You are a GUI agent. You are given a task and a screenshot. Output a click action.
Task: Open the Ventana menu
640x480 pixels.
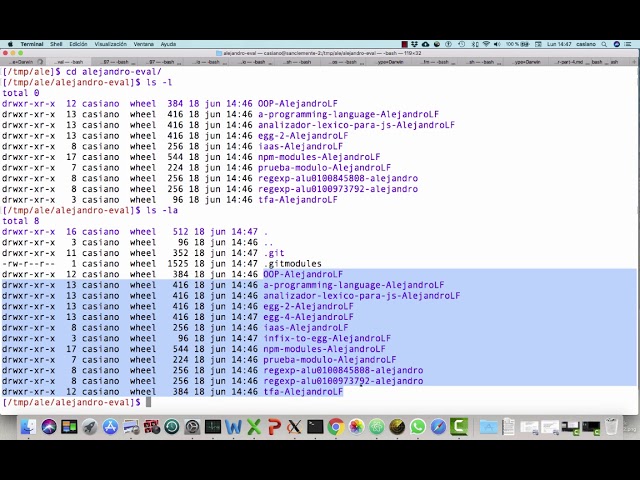click(x=144, y=44)
